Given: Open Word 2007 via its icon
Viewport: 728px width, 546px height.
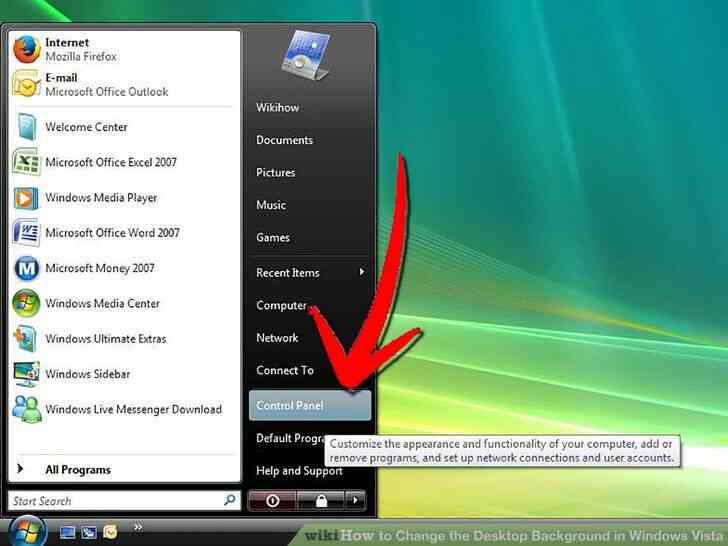Looking at the screenshot, I should click(26, 233).
